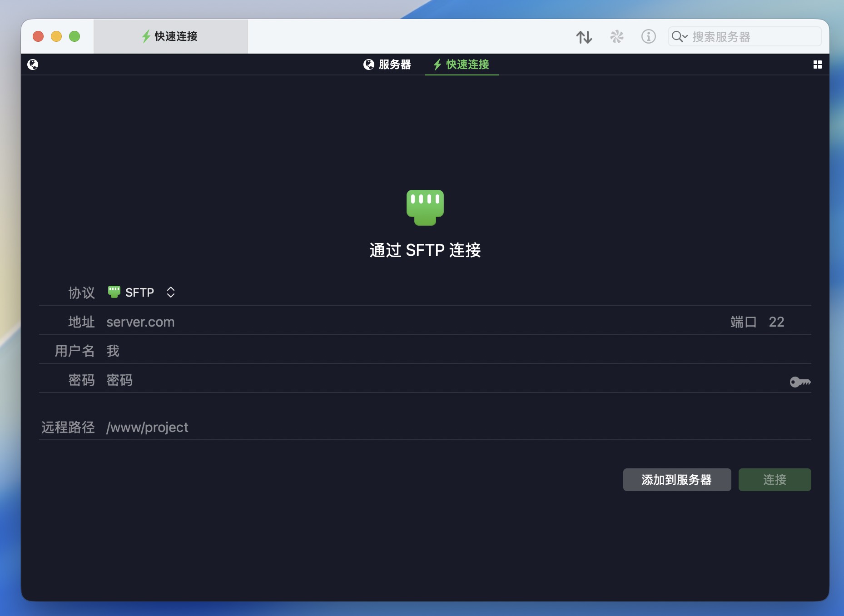Screen dimensions: 844x616
Task: Open the transfers arrows icon
Action: tap(584, 37)
